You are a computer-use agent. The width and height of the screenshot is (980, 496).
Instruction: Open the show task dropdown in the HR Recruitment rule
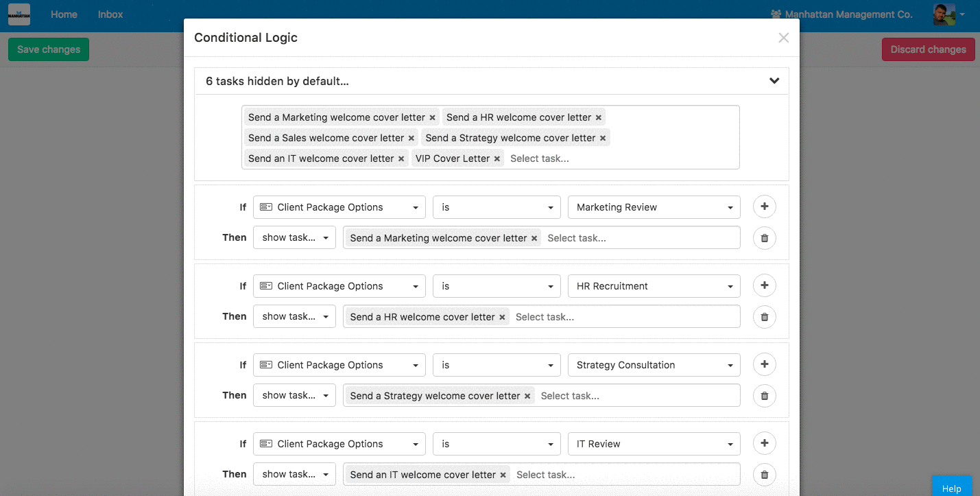(x=294, y=316)
